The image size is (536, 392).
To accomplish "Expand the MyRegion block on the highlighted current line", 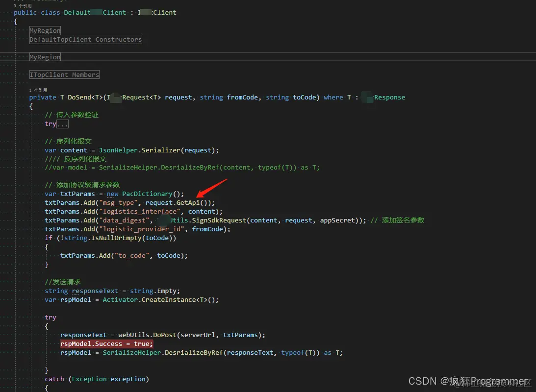I will pos(45,57).
